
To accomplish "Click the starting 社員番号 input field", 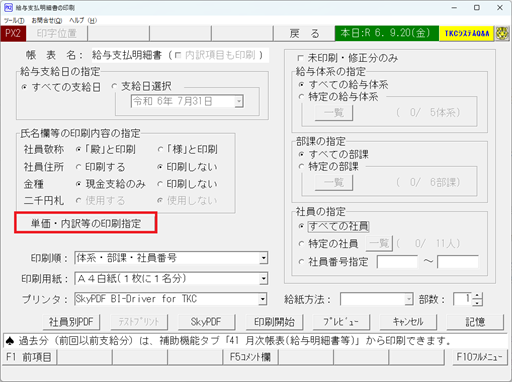I will 397,262.
